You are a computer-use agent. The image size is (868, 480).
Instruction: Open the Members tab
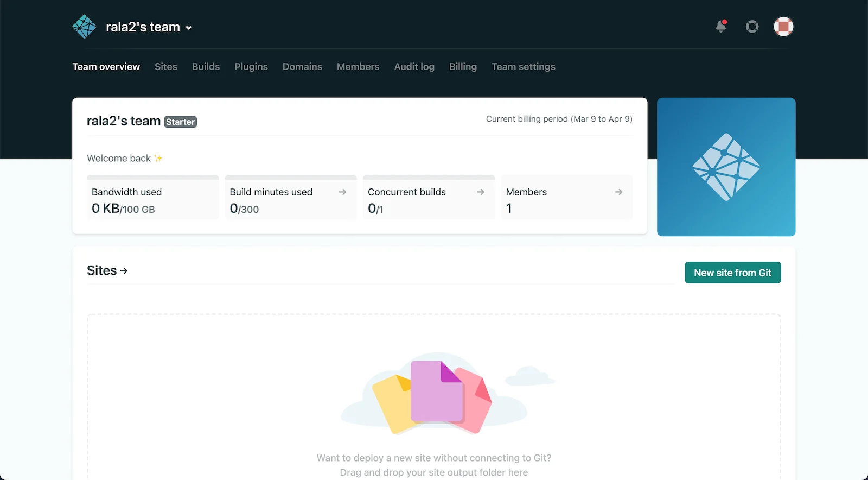click(358, 67)
